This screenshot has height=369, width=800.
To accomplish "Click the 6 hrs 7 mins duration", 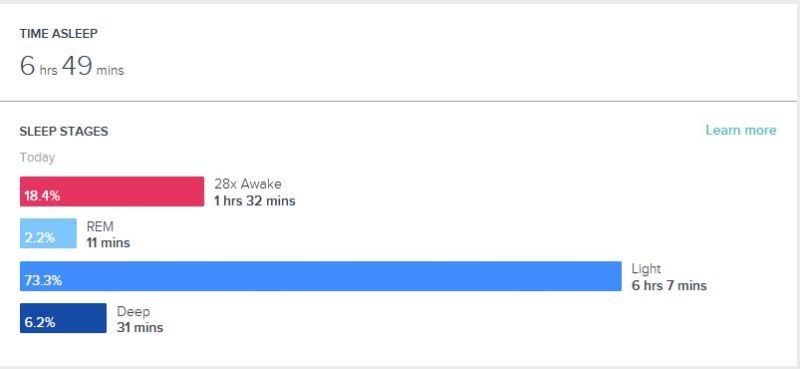I will tap(669, 285).
